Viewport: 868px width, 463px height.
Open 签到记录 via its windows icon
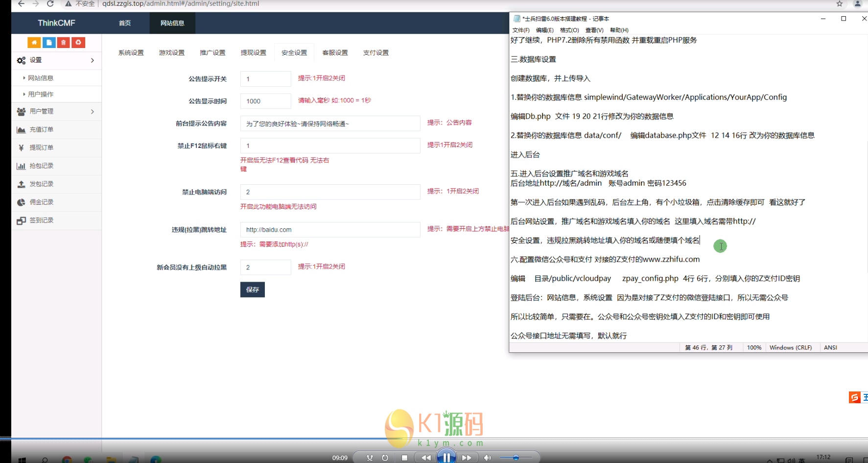pyautogui.click(x=21, y=220)
